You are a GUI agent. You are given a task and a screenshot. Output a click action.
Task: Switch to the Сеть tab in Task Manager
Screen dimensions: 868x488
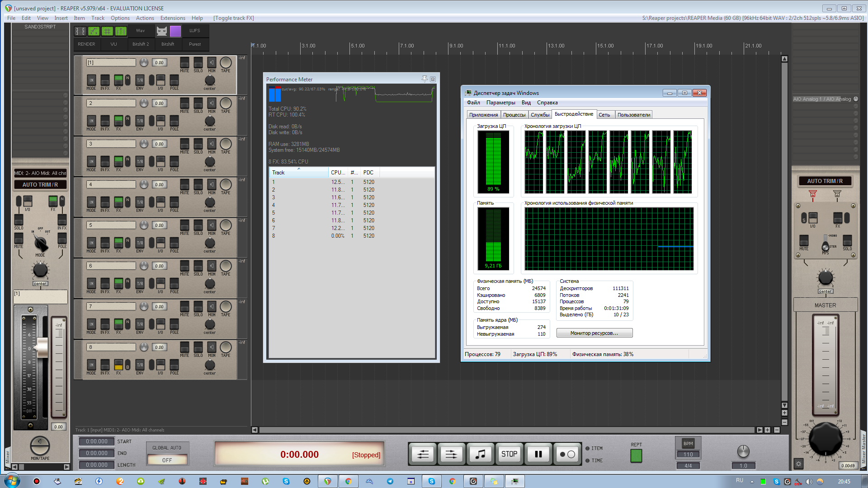tap(604, 115)
